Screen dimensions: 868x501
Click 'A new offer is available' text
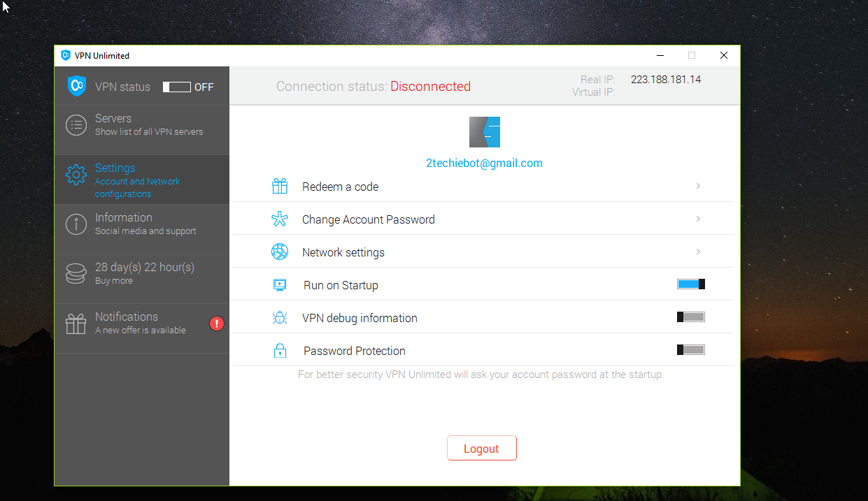[141, 331]
